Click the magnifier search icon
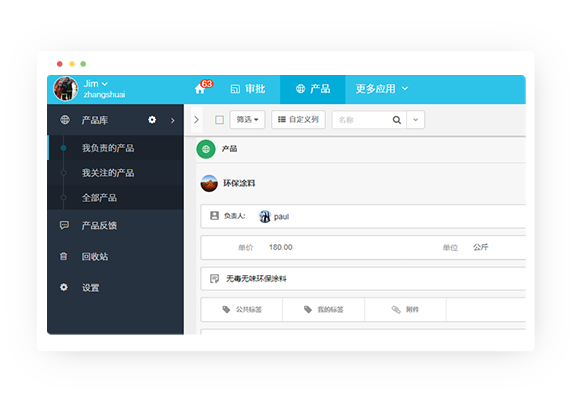Image resolution: width=570 pixels, height=400 pixels. point(397,120)
